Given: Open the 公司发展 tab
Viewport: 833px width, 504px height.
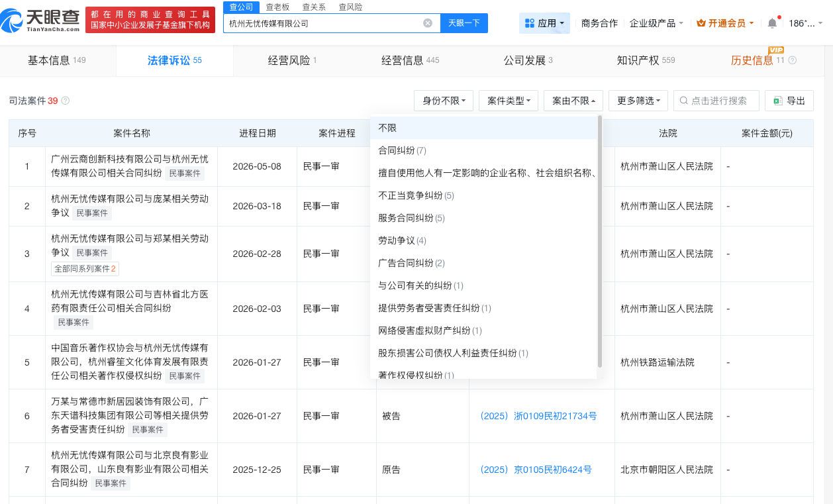Looking at the screenshot, I should point(528,60).
